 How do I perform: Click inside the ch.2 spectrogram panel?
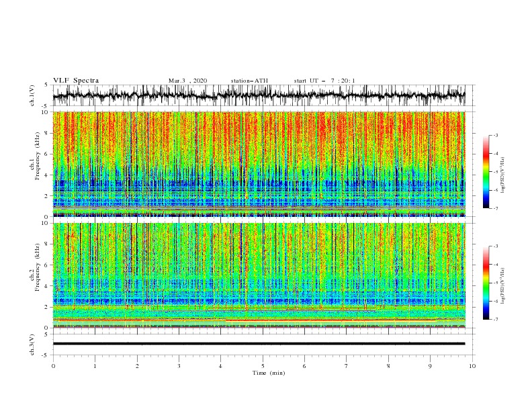[x=259, y=275]
